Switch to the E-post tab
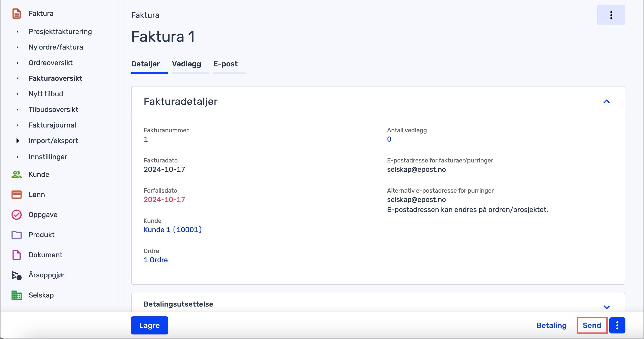Viewport: 644px width, 339px height. point(225,64)
